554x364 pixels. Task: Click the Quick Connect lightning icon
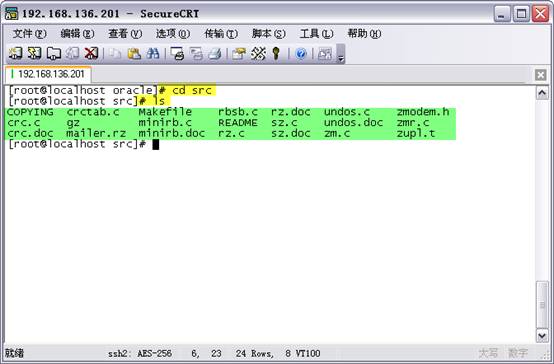(34, 53)
